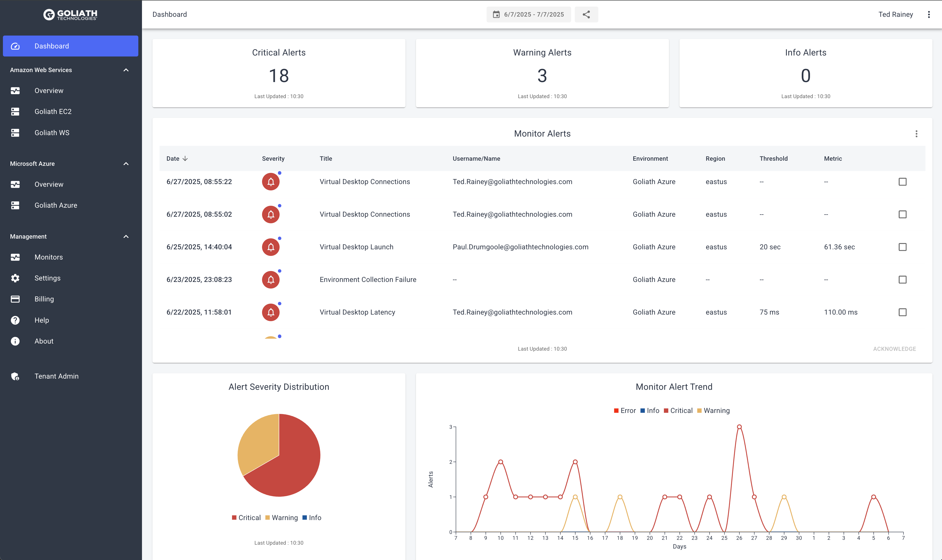Go to Monitors page
The width and height of the screenshot is (942, 560).
(71, 257)
